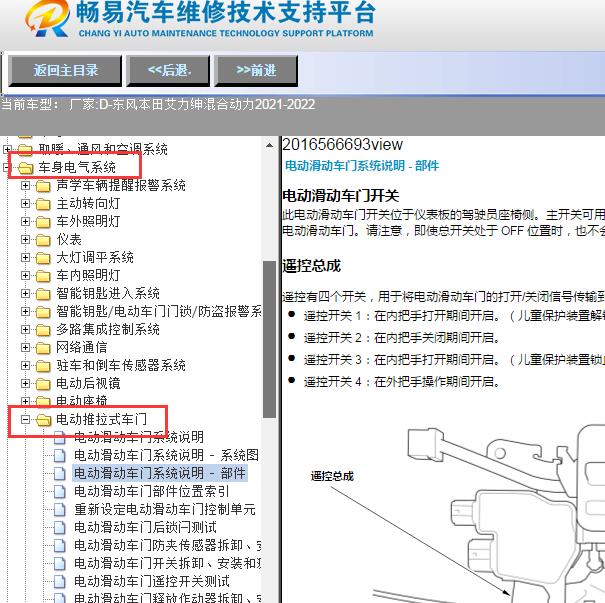Screen dimensions: 605x603
Task: Expand the 驻车和倒车传感器系统 node
Action: [x=25, y=365]
